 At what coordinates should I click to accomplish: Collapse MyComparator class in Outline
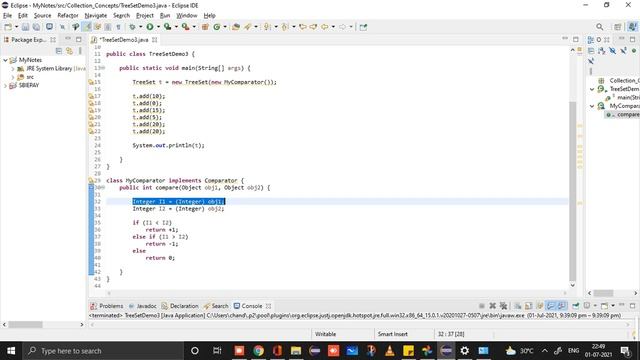pos(592,106)
